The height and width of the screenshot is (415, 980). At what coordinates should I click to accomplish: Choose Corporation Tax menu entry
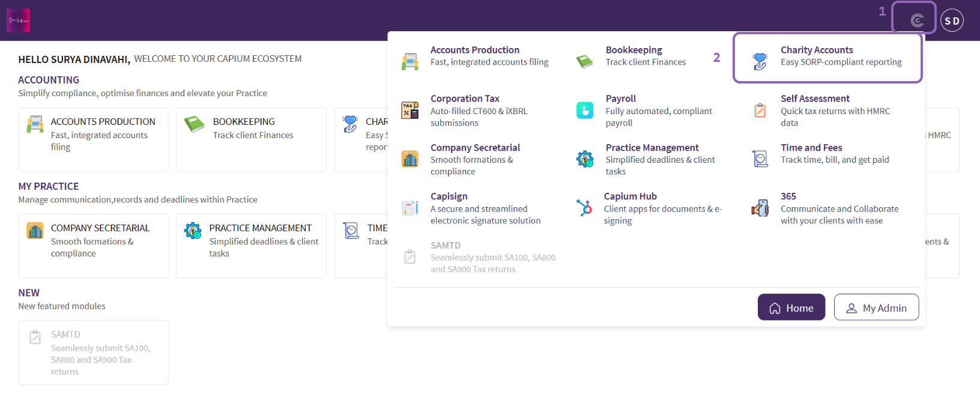[x=465, y=99]
